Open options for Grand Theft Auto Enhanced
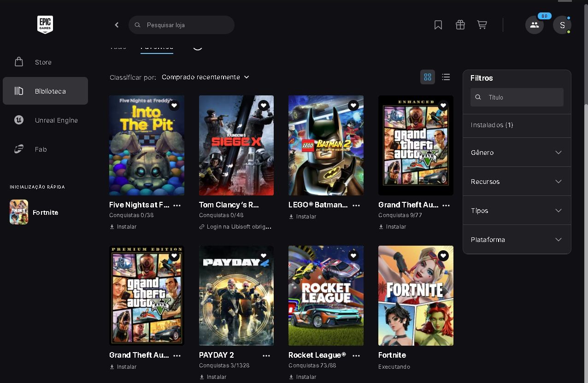The width and height of the screenshot is (588, 383). [446, 205]
